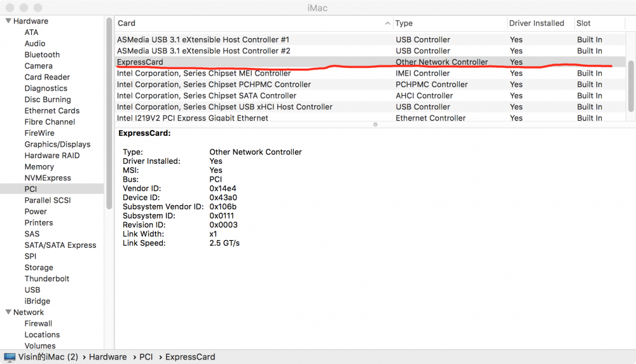This screenshot has width=636, height=364.
Task: Select ASMedia USB 3.1 Host Controller #2 row
Action: point(370,51)
